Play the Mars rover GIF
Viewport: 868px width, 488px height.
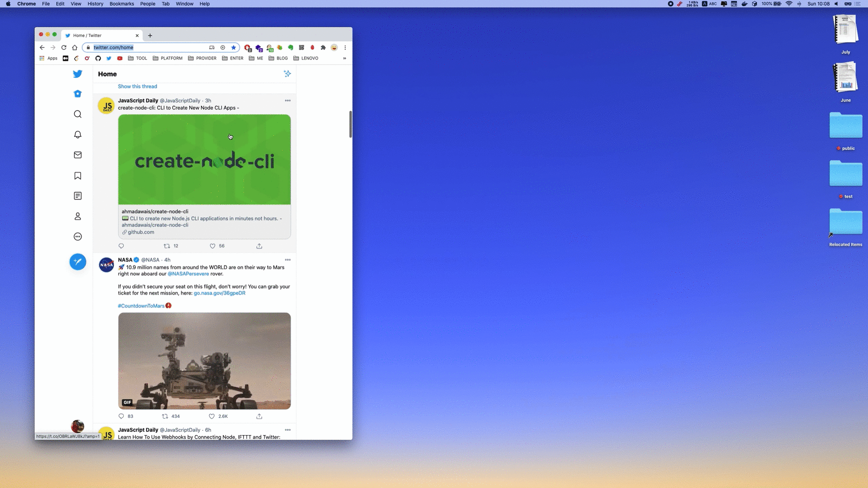pyautogui.click(x=204, y=361)
